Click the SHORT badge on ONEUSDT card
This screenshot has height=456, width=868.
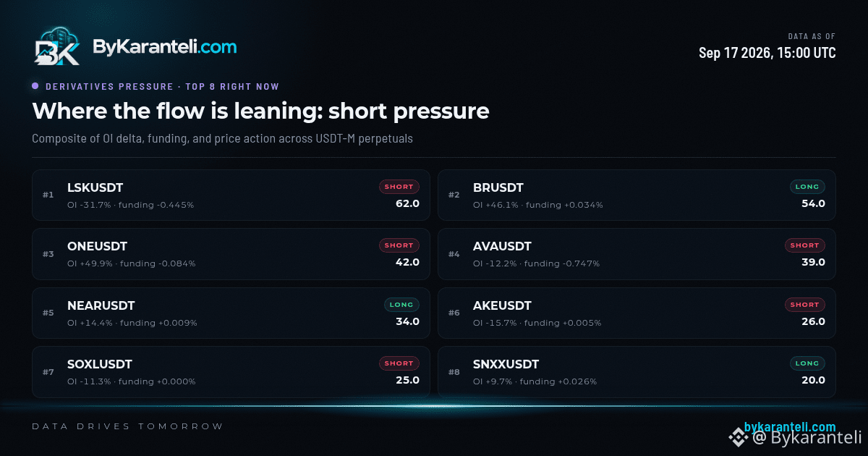tap(399, 245)
